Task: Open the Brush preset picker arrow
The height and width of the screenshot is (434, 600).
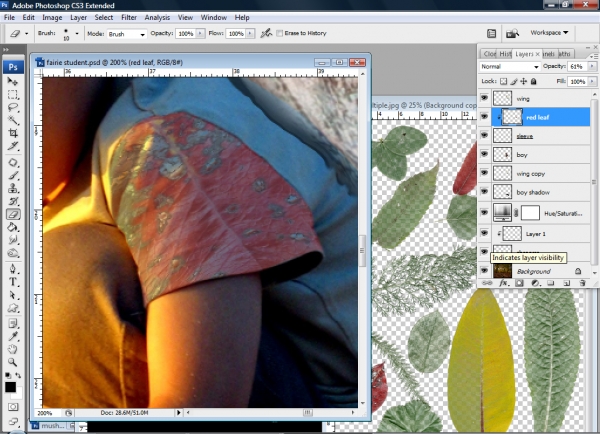Action: point(77,34)
